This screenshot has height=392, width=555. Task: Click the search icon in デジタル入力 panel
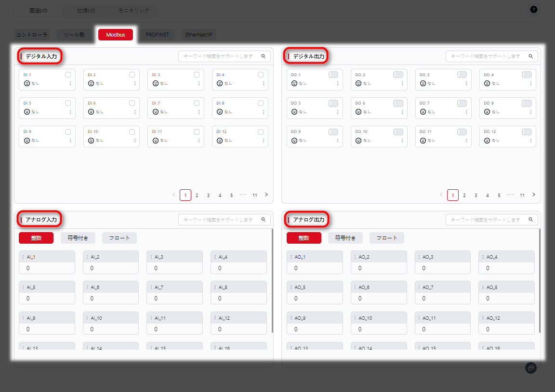pos(264,56)
